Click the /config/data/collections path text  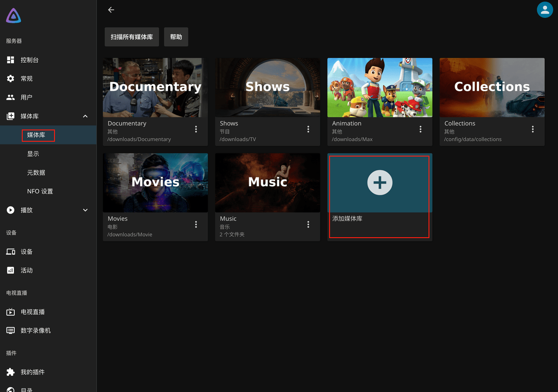click(473, 139)
